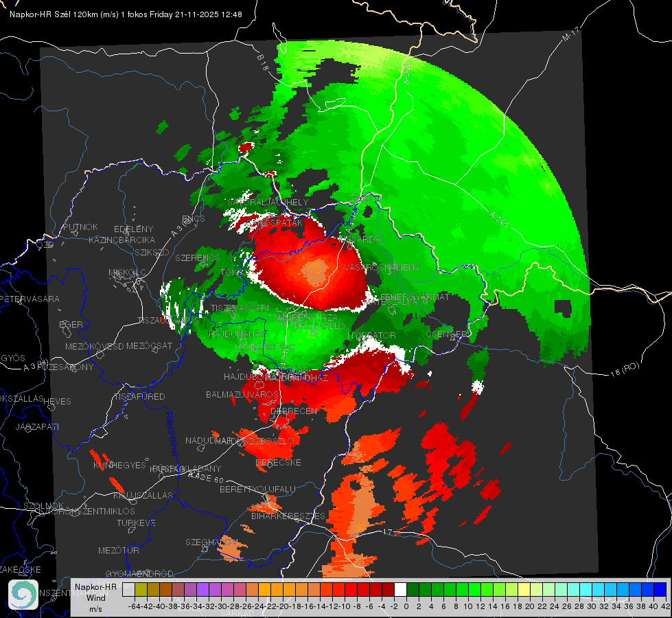This screenshot has height=618, width=672.
Task: Click the vertical Hajdú-Bihar county label
Action: click(171, 433)
